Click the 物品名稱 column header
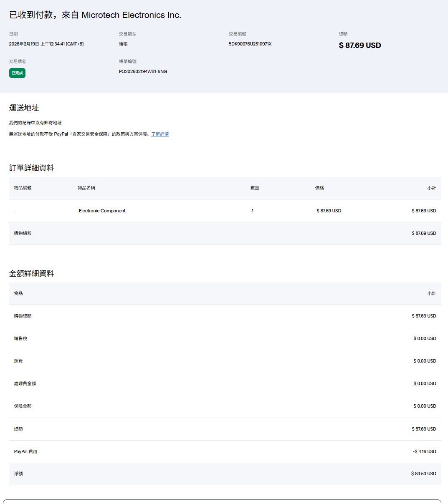 (x=86, y=188)
